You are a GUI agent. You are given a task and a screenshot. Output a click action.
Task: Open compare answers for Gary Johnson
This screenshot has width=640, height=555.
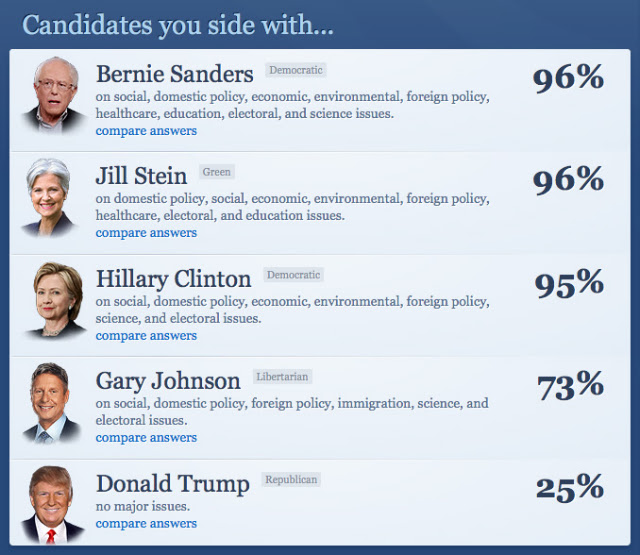point(146,438)
